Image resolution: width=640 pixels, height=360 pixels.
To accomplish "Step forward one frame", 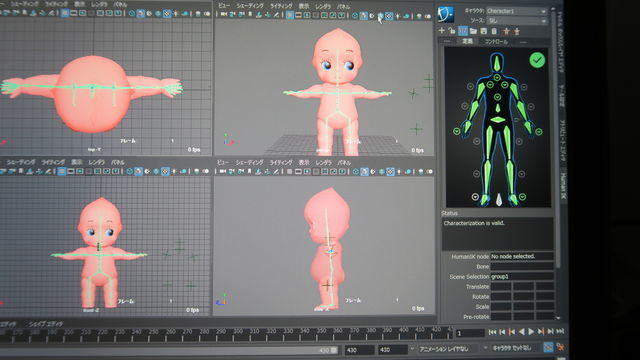I will coord(551,332).
